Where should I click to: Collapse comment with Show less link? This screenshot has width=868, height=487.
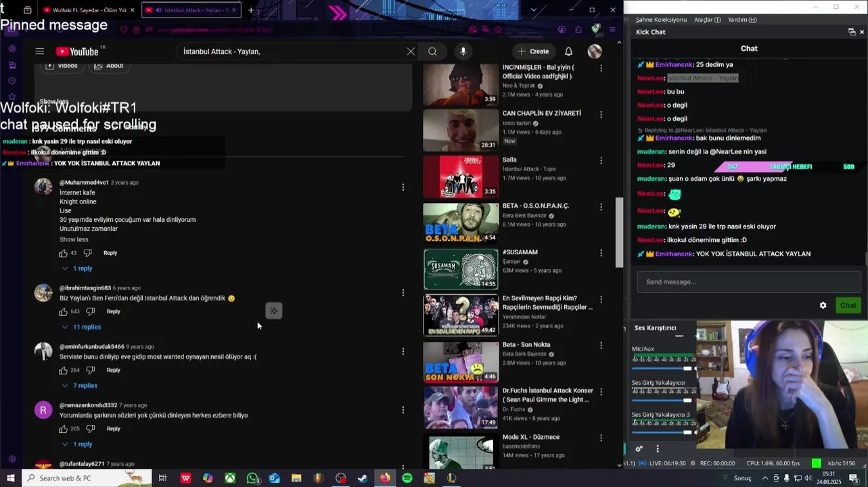click(x=74, y=239)
